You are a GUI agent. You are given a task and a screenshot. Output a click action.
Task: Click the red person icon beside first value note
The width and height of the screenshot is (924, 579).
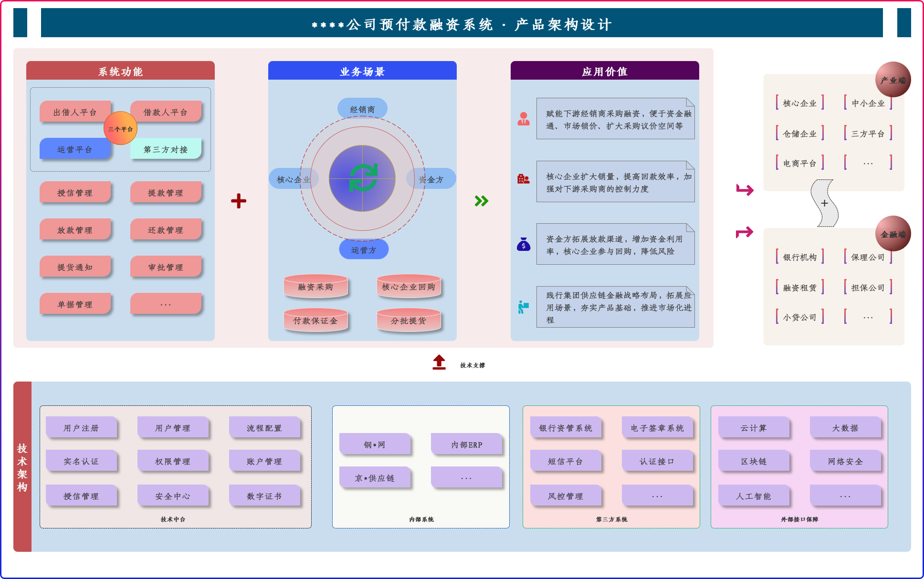[x=524, y=119]
